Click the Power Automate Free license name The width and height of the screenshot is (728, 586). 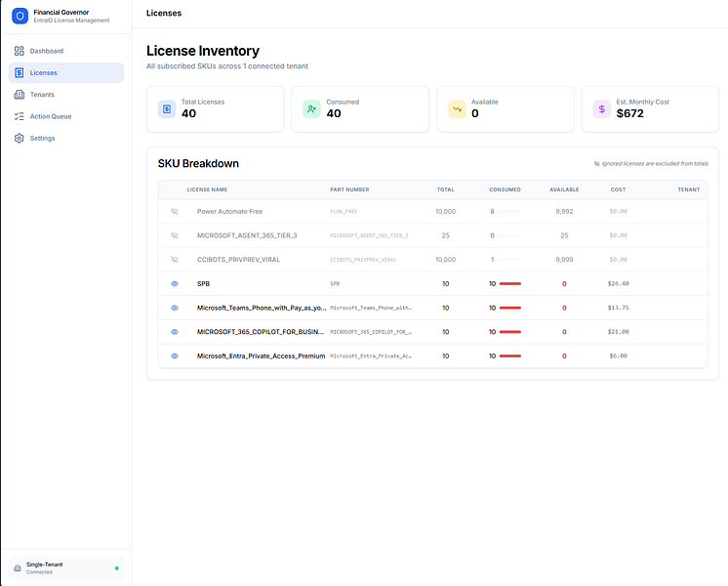click(230, 211)
